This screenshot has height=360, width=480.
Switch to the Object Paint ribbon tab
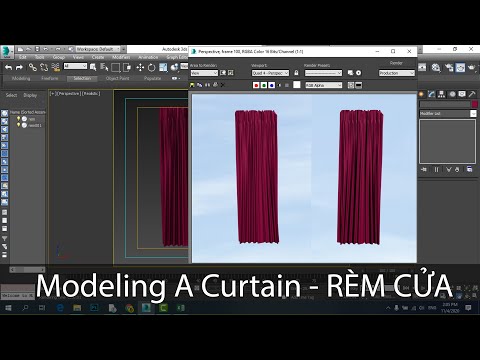[x=117, y=79]
